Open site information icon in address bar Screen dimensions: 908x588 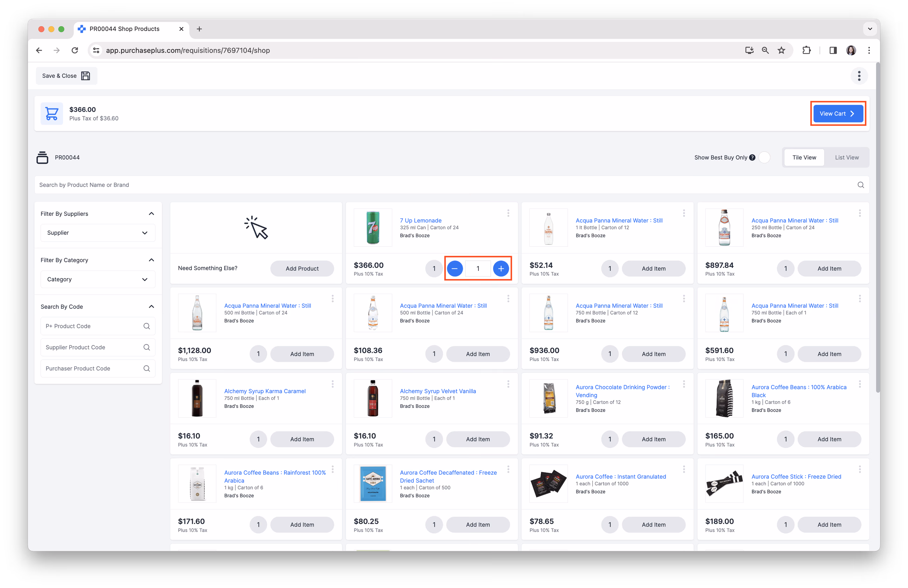pos(96,50)
